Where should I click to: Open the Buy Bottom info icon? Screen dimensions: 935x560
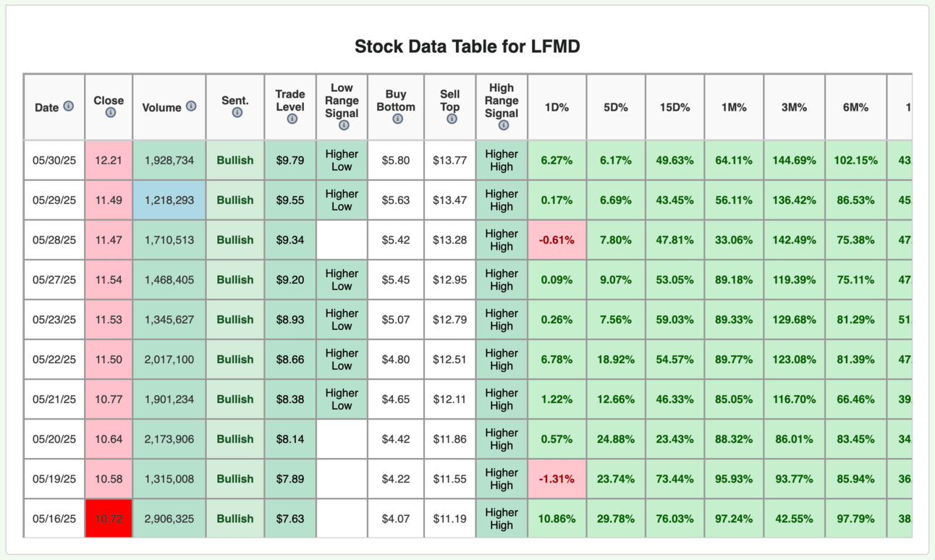point(397,119)
